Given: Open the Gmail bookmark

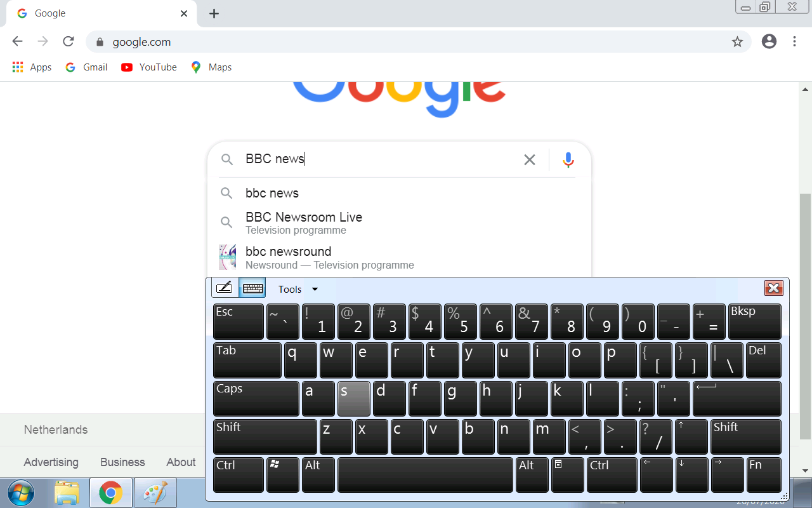Looking at the screenshot, I should (x=86, y=67).
